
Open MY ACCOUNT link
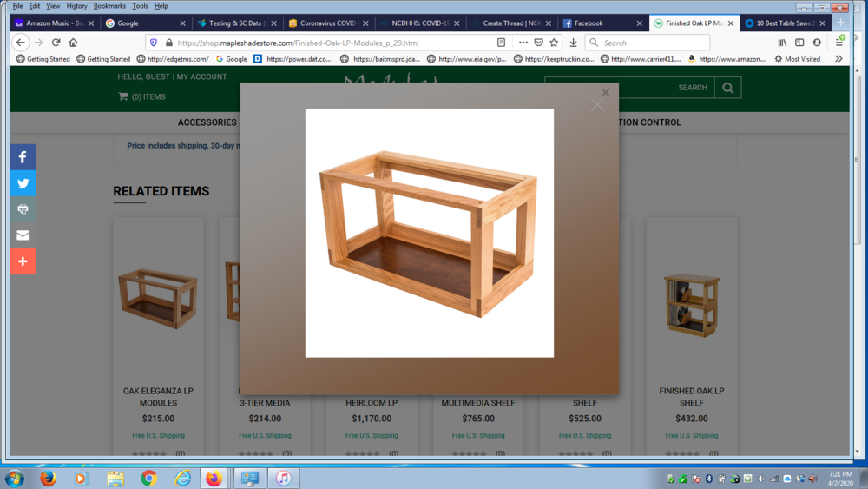[x=201, y=77]
